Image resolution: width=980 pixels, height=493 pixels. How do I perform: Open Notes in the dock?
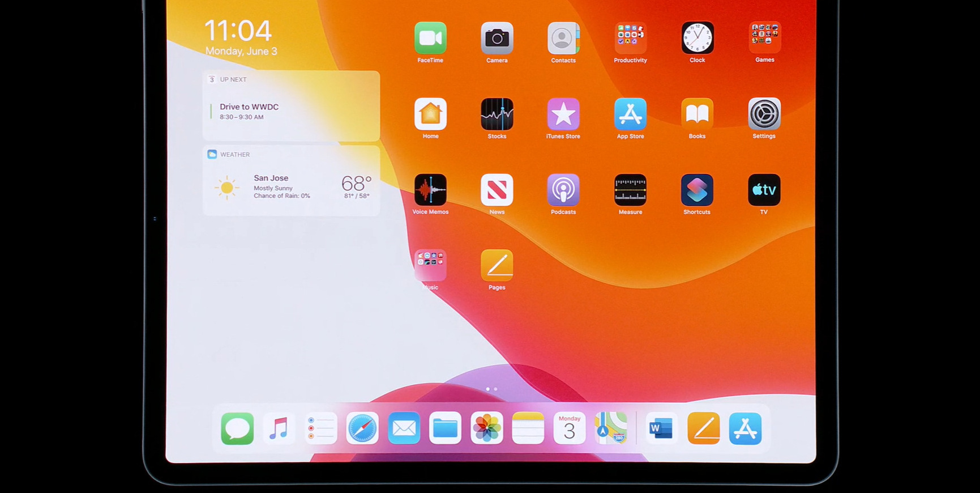(x=528, y=428)
